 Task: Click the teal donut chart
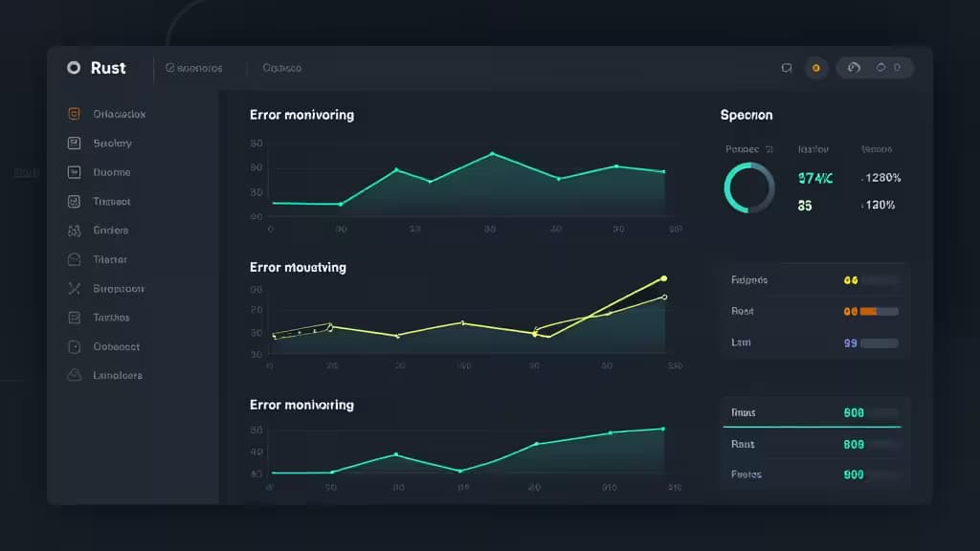coord(748,187)
